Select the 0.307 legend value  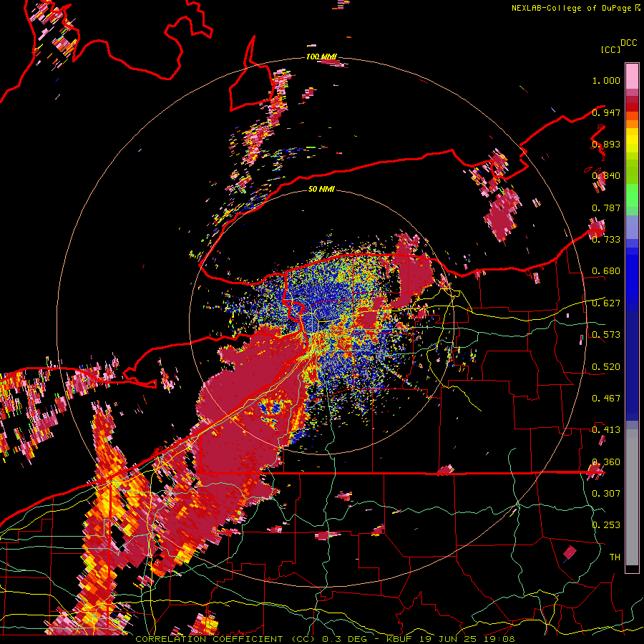click(x=606, y=494)
